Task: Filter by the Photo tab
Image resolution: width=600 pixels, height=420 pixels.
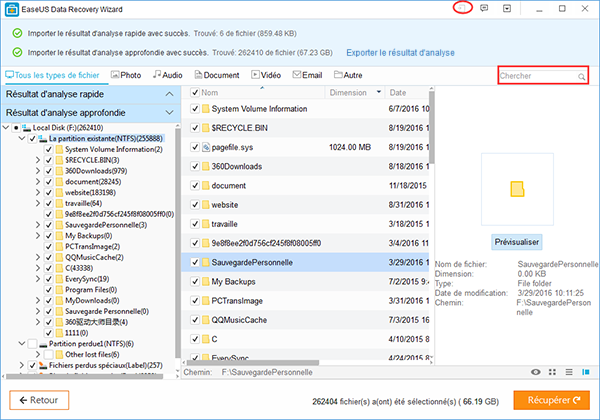Action: 126,75
